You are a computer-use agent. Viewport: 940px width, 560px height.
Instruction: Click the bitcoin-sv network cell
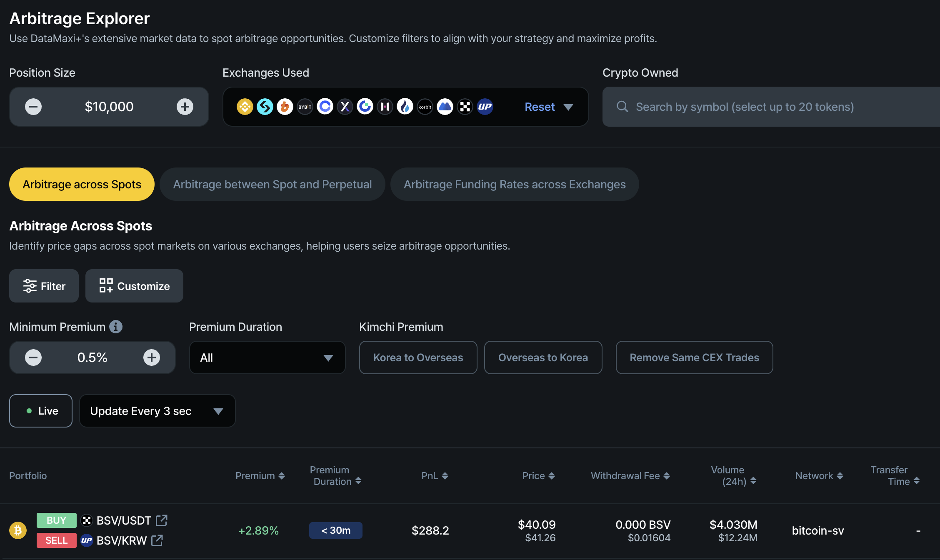pos(818,530)
